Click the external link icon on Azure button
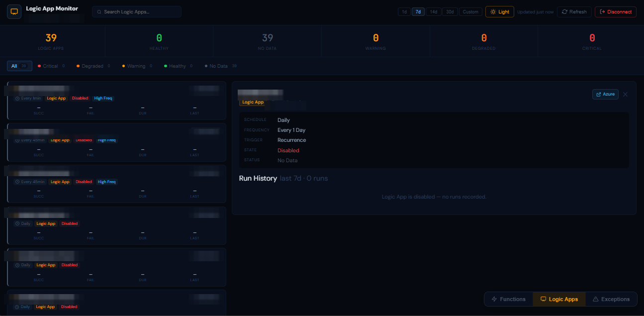The width and height of the screenshot is (644, 316). (598, 94)
